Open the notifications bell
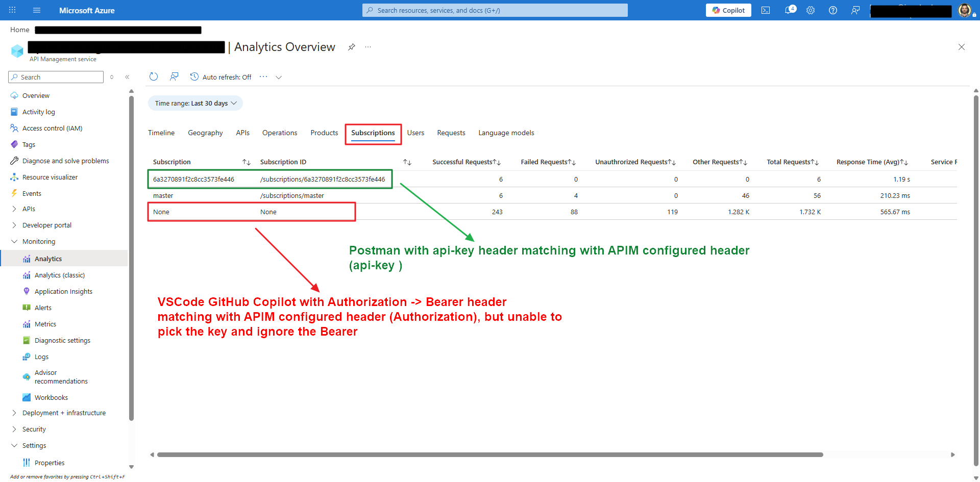 (790, 10)
